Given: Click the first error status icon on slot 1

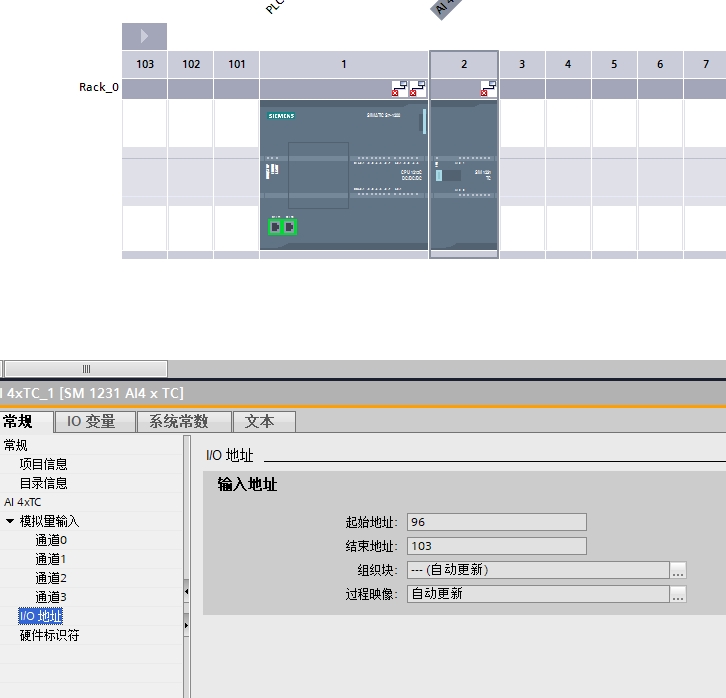Looking at the screenshot, I should point(399,89).
